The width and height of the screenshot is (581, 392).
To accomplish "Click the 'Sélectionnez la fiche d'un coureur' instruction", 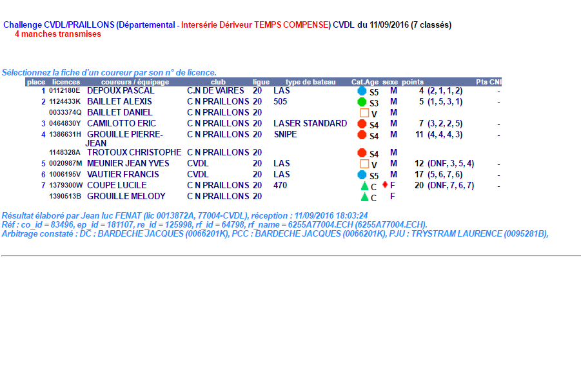I will coord(110,72).
